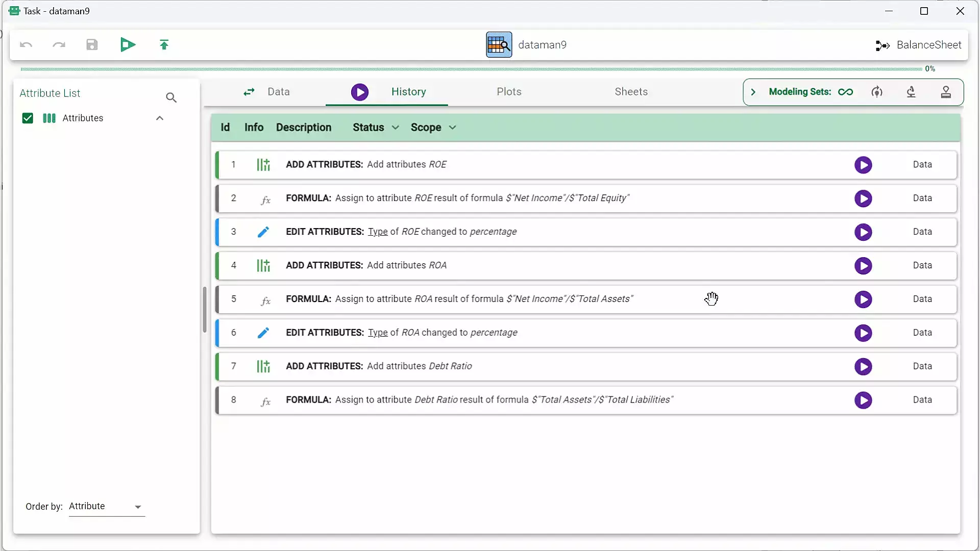Run step 6 ROA type change

pos(863,333)
